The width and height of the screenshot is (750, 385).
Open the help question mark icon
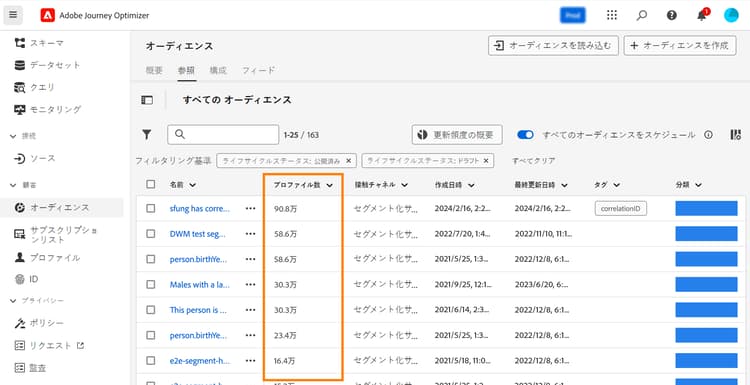[672, 15]
